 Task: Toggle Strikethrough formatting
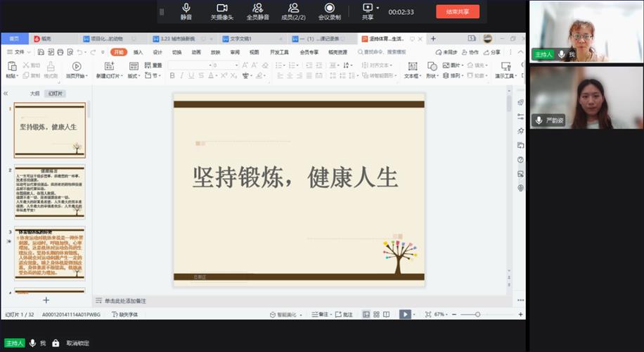coord(201,75)
